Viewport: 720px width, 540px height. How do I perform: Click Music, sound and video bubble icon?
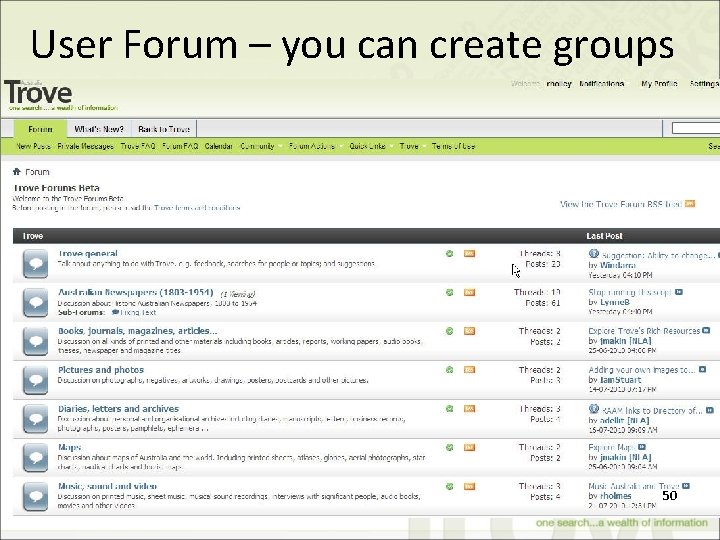(35, 496)
